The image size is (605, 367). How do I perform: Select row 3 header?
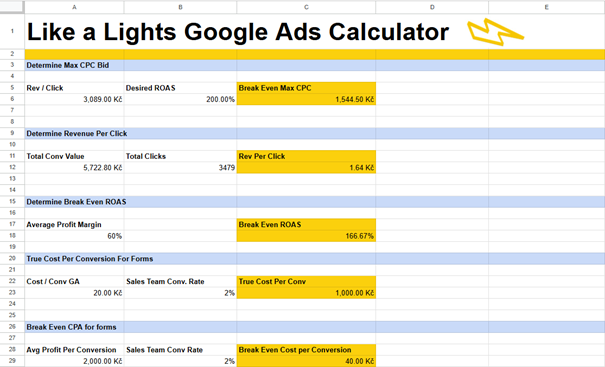tap(12, 65)
